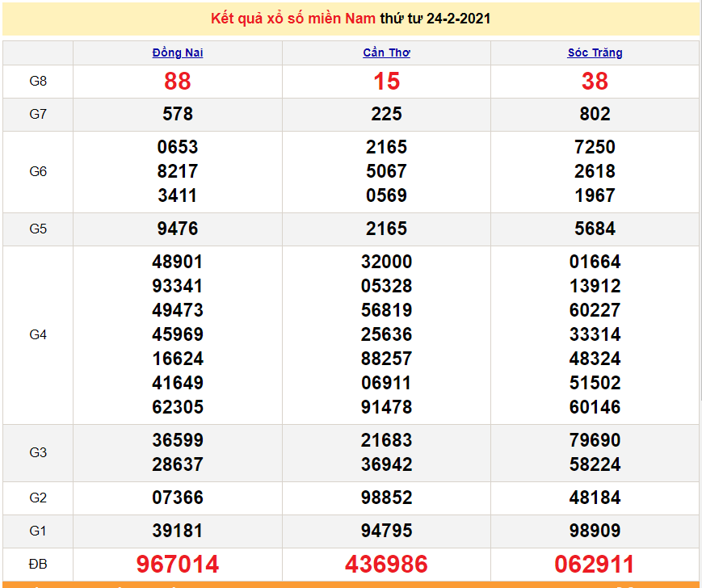Select Sóc Trăng special prize 062911
This screenshot has width=702, height=588.
pos(595,564)
